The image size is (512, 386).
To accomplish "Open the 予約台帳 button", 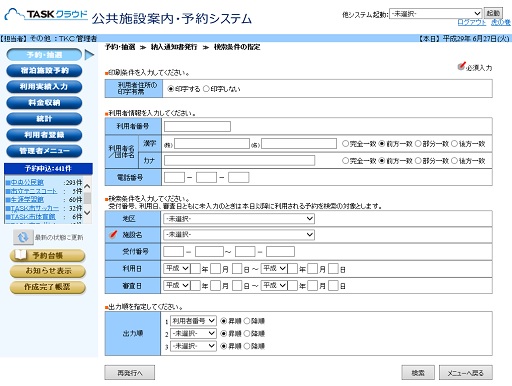I will coord(47,256).
